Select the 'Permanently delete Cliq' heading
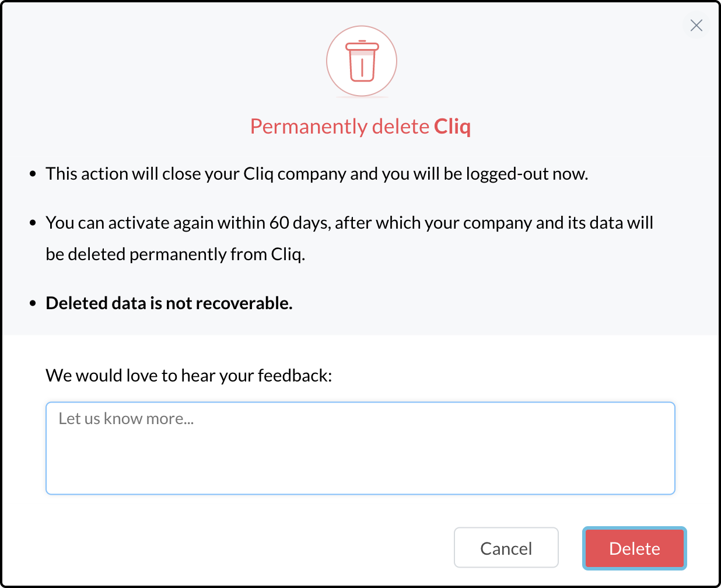 click(360, 127)
